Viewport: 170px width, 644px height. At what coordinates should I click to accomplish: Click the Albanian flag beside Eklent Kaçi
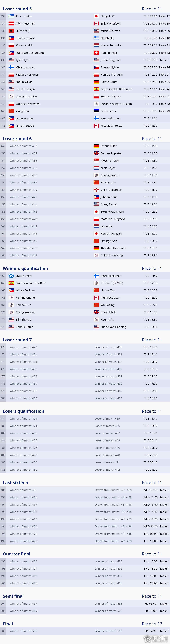click(11, 31)
